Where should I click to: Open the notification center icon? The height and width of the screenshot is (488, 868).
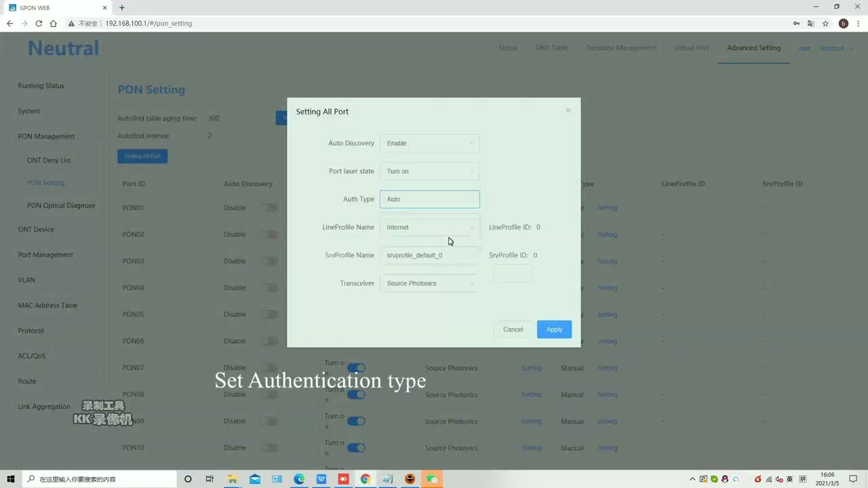pos(853,479)
